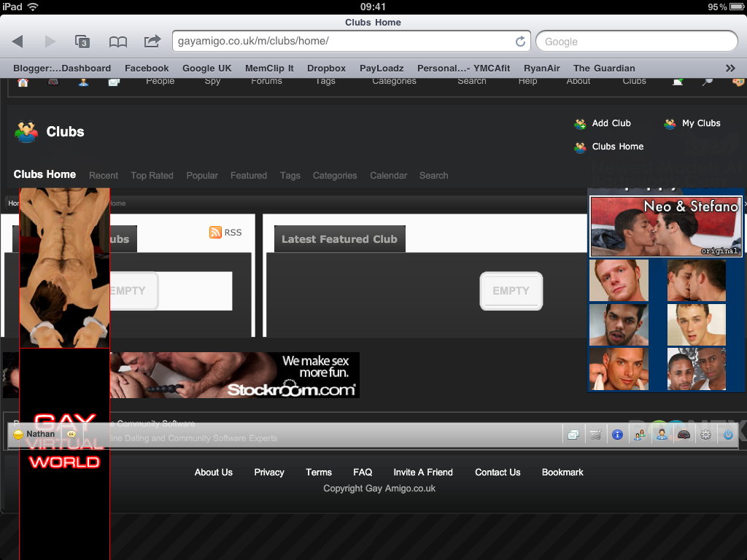
Task: Open the My Clubs link
Action: (700, 123)
